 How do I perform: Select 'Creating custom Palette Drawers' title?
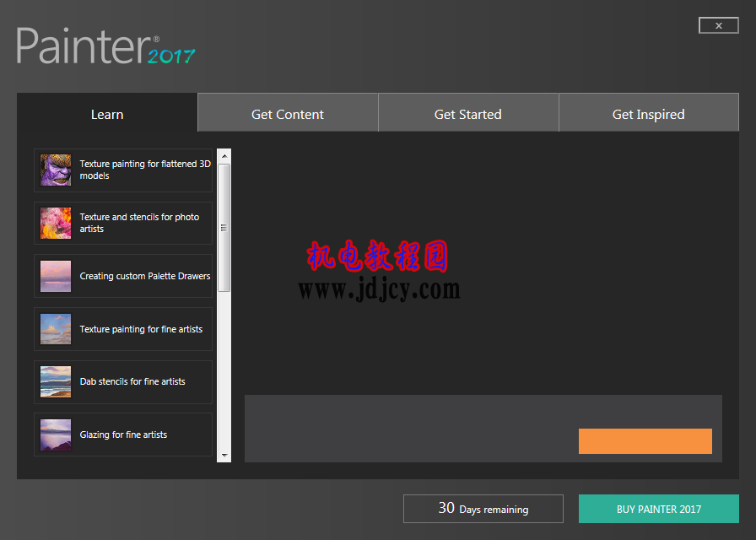pyautogui.click(x=145, y=276)
